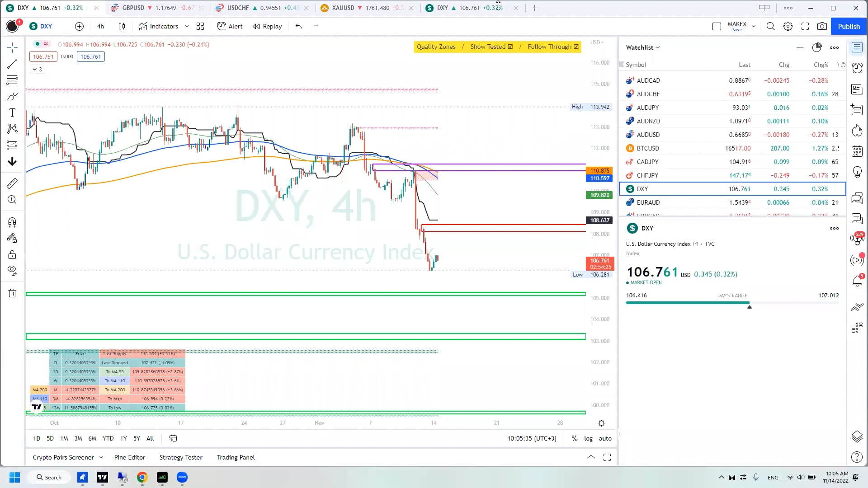Open the Zoom In chart tool
The image size is (868, 488).
click(13, 199)
